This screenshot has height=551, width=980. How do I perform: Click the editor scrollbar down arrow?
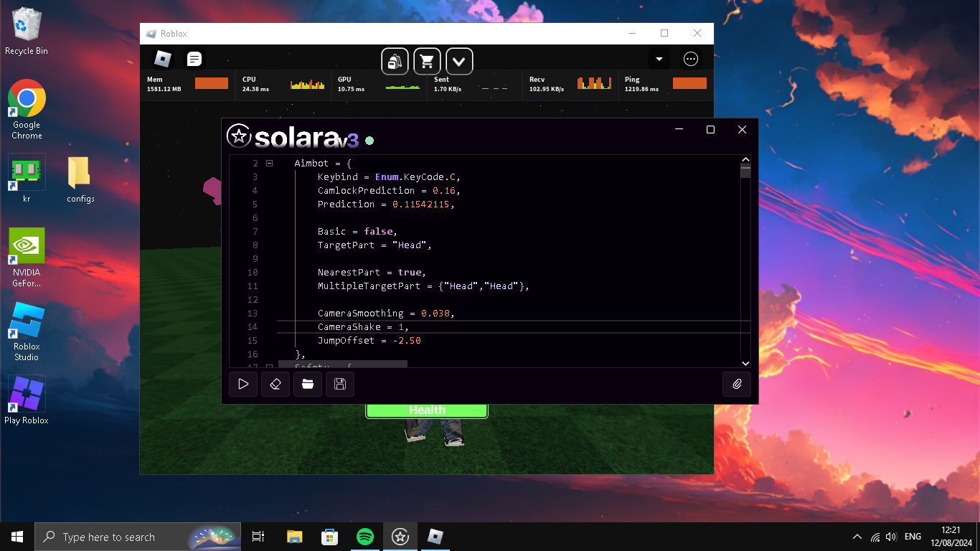click(x=745, y=363)
